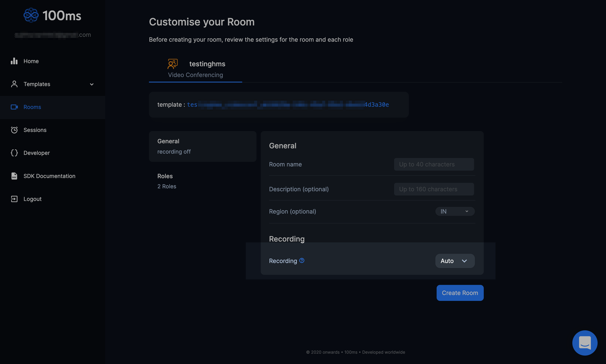Open the Recording dropdown set to Auto
606x364 pixels.
pyautogui.click(x=454, y=261)
